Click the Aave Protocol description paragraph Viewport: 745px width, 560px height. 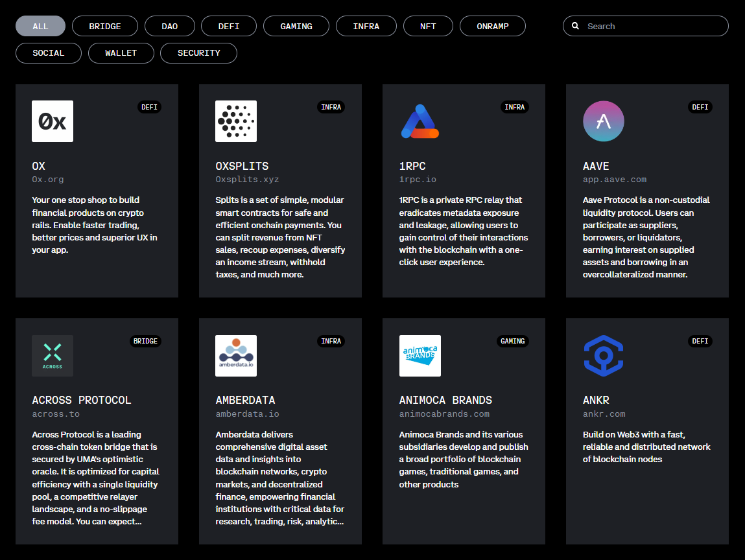pos(646,237)
